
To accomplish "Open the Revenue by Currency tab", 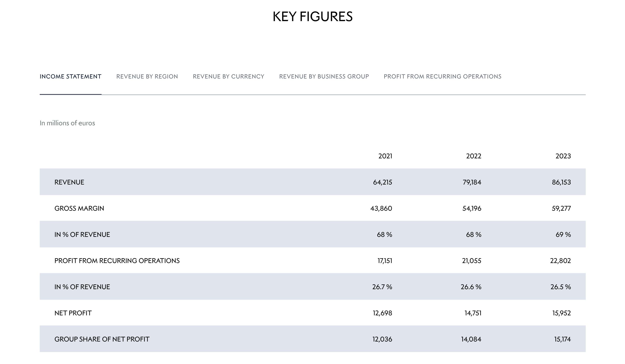I will [x=228, y=76].
